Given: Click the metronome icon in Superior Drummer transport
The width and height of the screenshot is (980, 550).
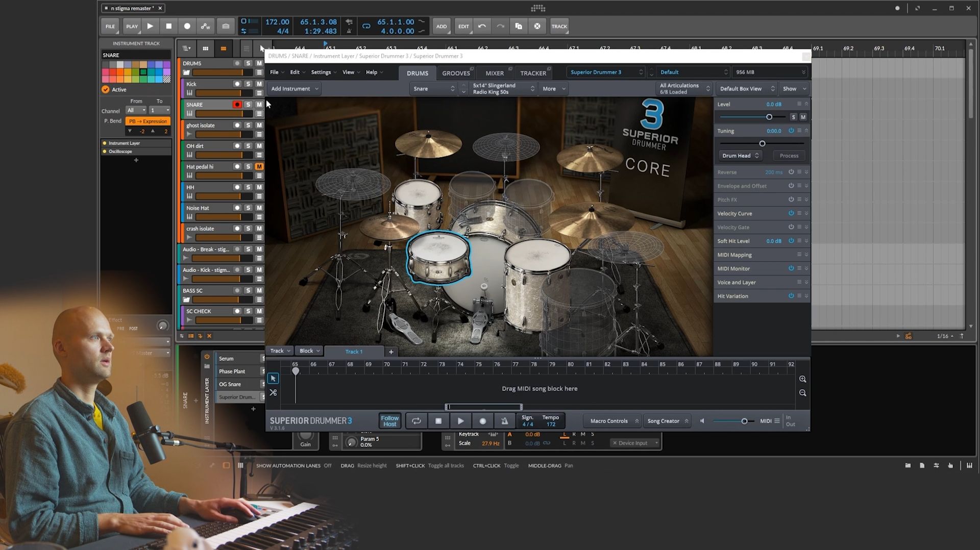Looking at the screenshot, I should click(504, 421).
